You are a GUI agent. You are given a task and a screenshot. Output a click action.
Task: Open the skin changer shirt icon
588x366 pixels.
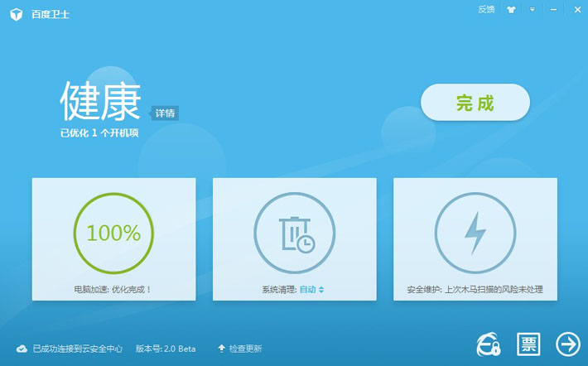tap(510, 10)
